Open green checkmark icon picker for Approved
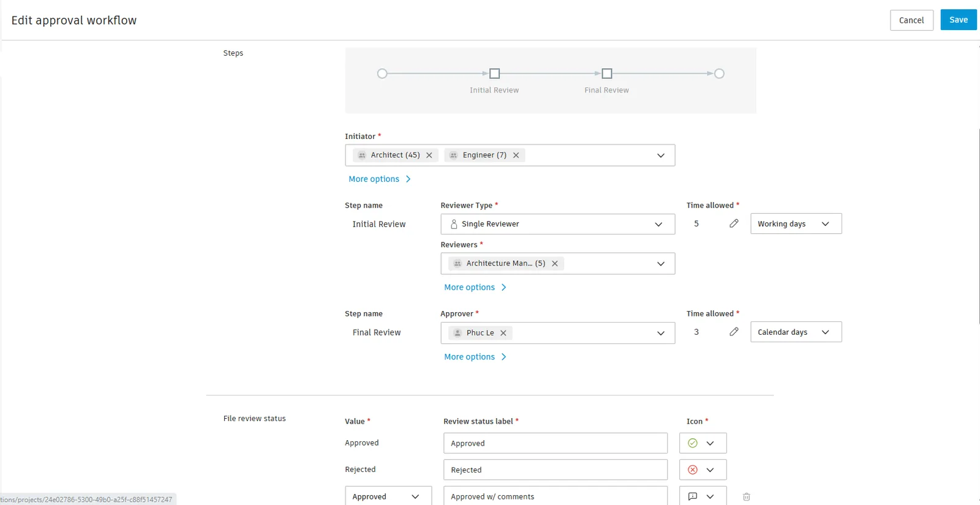 point(703,443)
